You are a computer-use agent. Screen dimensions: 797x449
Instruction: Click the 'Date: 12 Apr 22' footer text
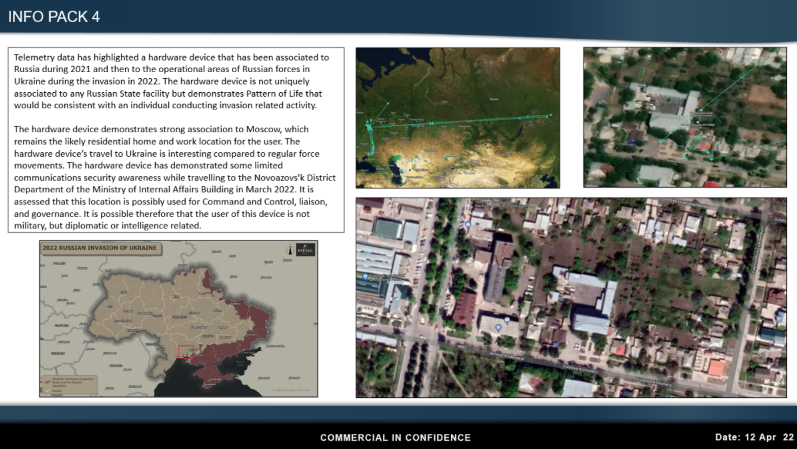[x=754, y=437]
